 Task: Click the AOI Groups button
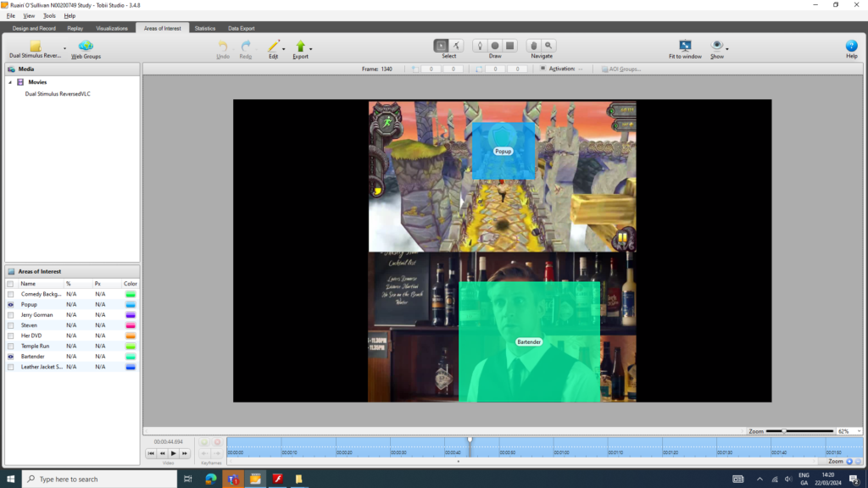[621, 69]
